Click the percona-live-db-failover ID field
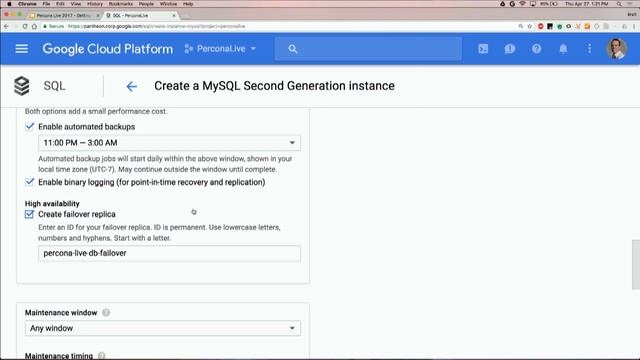 click(x=169, y=253)
